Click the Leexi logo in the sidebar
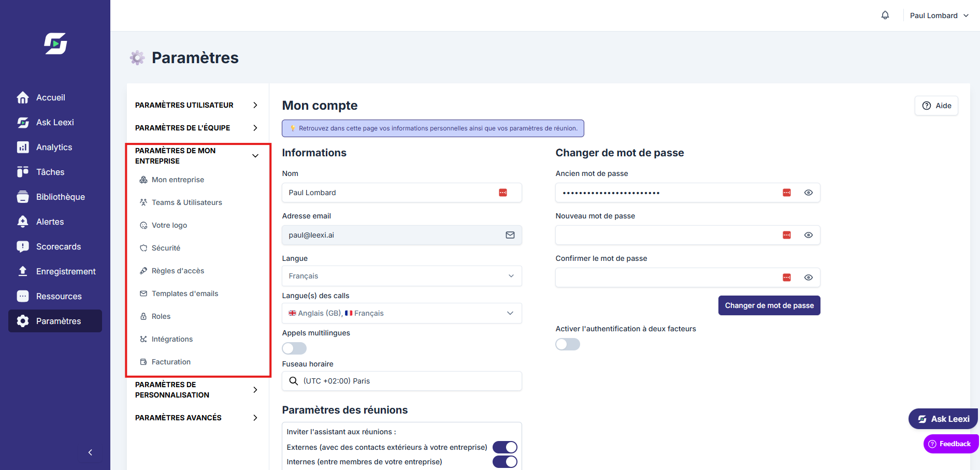Viewport: 980px width, 470px height. pyautogui.click(x=55, y=43)
